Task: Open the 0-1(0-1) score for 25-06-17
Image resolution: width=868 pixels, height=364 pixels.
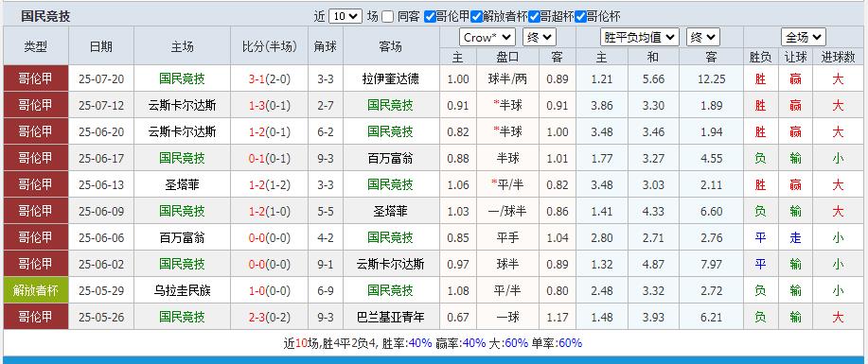Action: coord(270,158)
